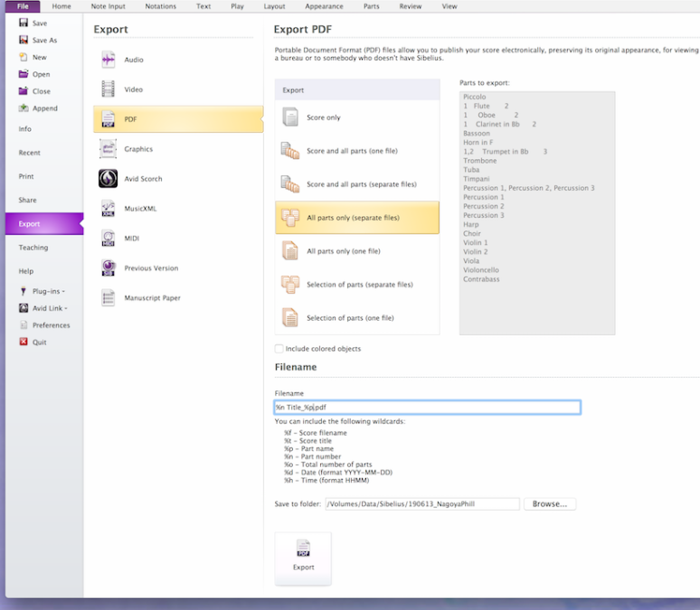Select Piccolo in parts list
The image size is (700, 610).
475,97
